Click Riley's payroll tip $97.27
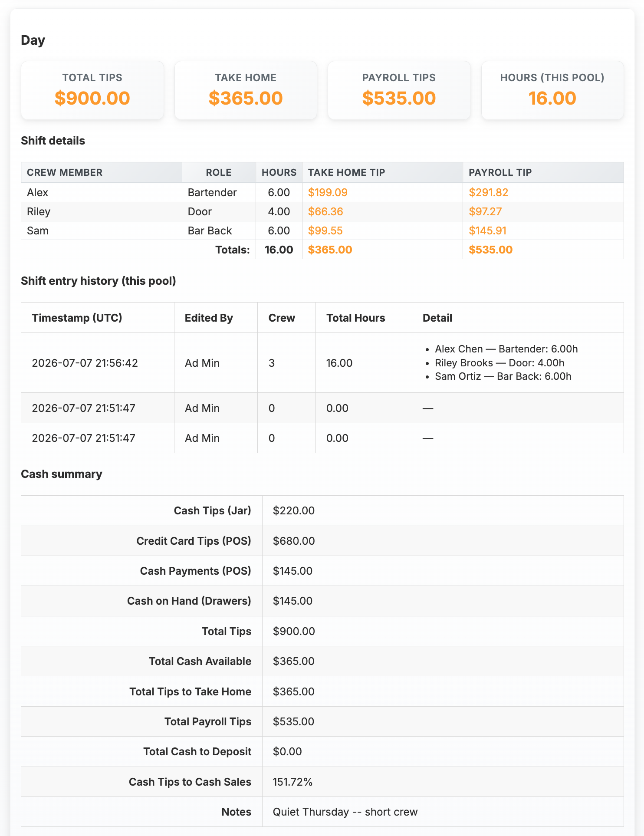This screenshot has width=644, height=836. (485, 211)
